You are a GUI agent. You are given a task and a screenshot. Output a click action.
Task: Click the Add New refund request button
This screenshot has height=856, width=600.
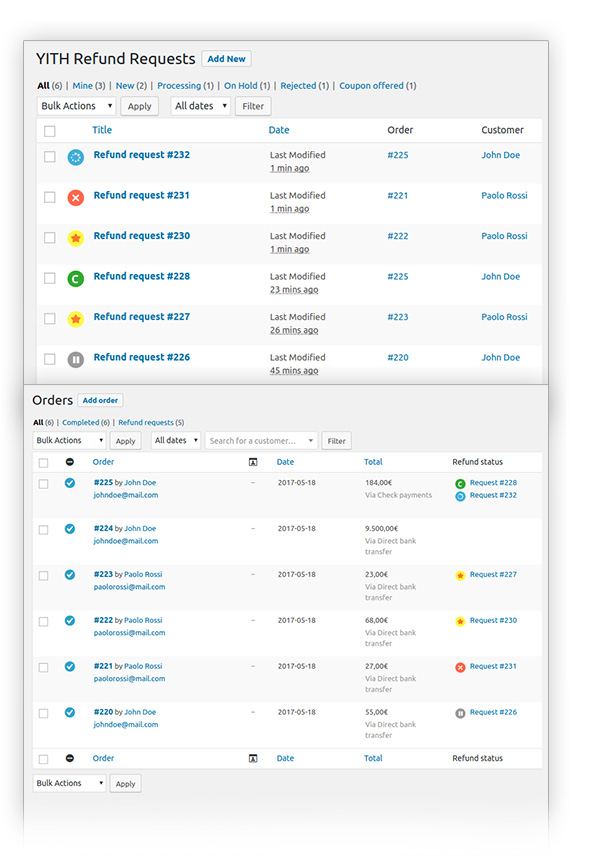pos(226,59)
